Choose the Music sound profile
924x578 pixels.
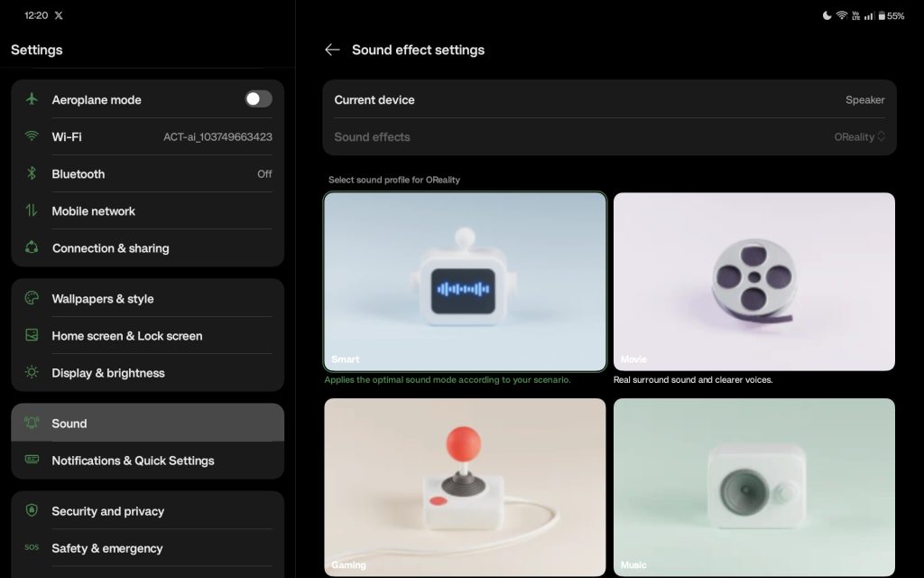click(x=754, y=486)
